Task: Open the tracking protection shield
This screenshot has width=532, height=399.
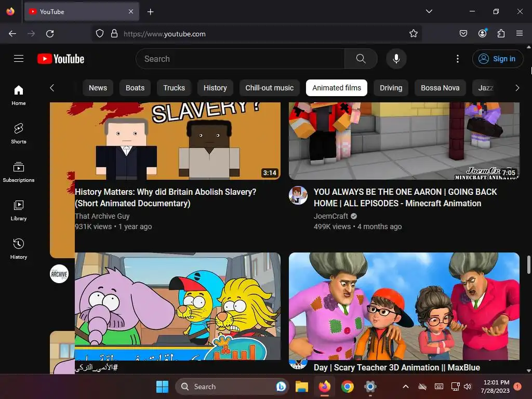Action: pos(99,34)
